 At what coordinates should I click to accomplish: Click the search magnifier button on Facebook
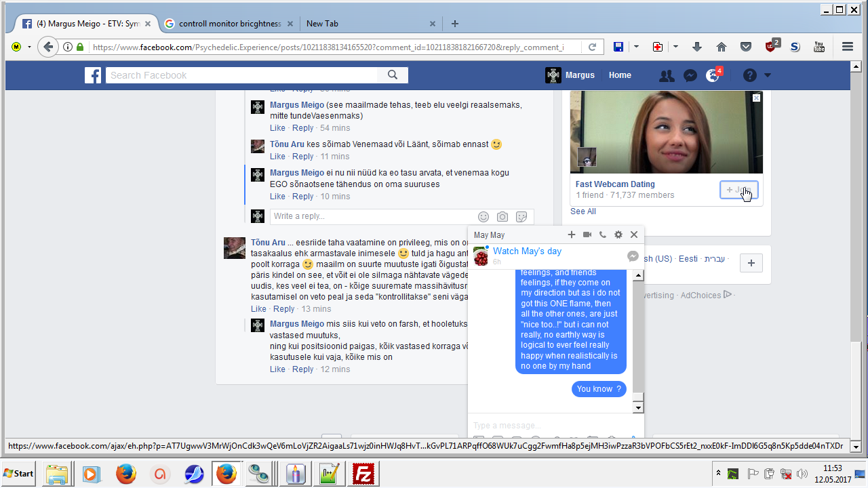[393, 75]
